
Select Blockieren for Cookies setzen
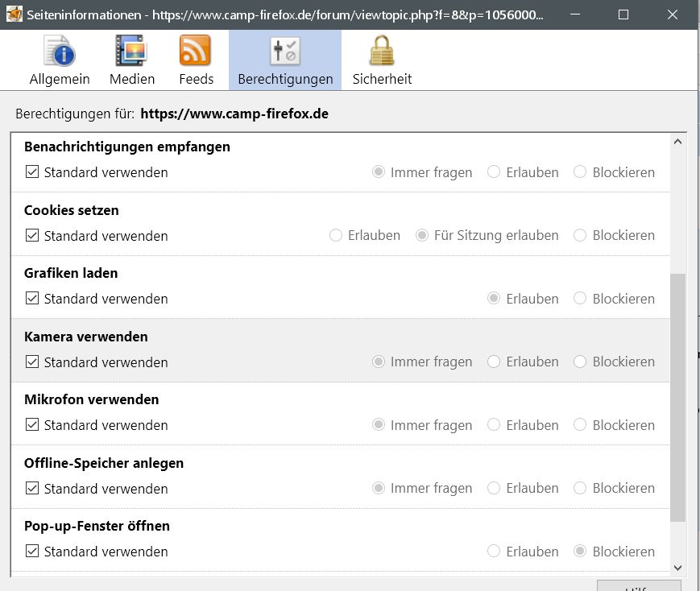[580, 235]
